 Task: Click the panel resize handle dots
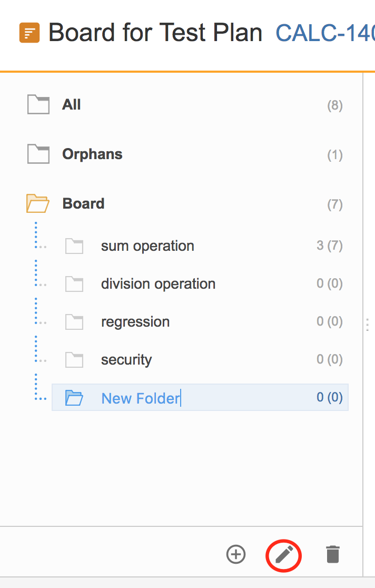[368, 325]
